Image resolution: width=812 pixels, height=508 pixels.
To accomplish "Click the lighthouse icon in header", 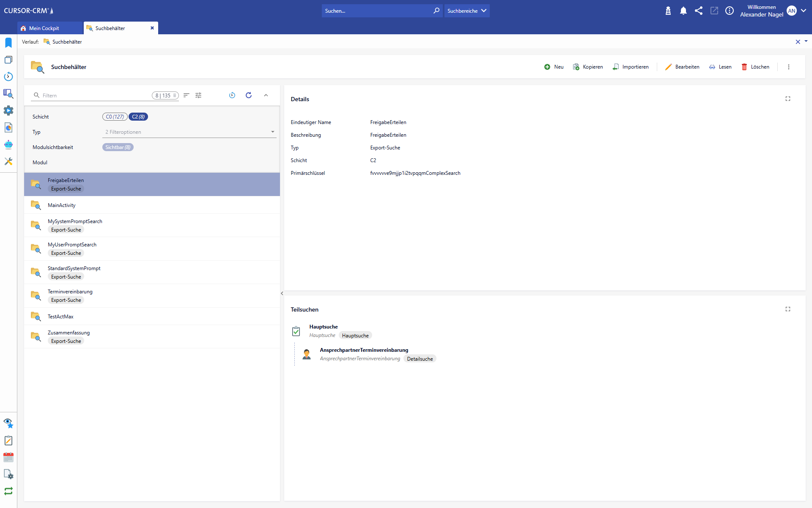I will click(x=668, y=11).
